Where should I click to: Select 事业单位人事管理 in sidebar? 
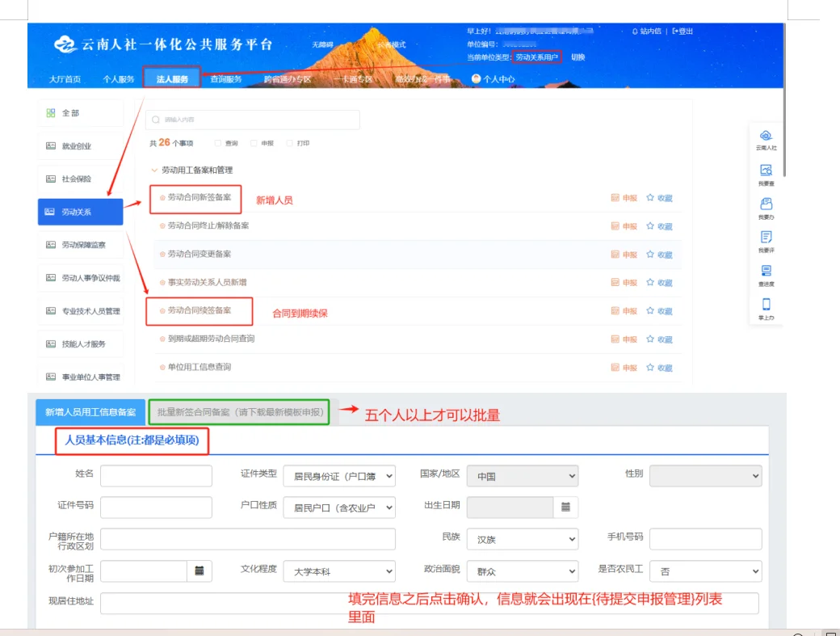point(80,377)
